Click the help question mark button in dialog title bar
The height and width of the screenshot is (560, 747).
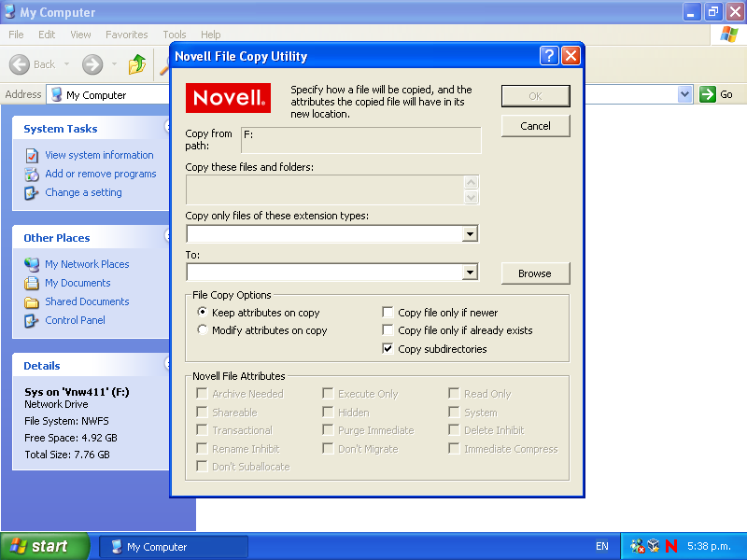[x=549, y=56]
